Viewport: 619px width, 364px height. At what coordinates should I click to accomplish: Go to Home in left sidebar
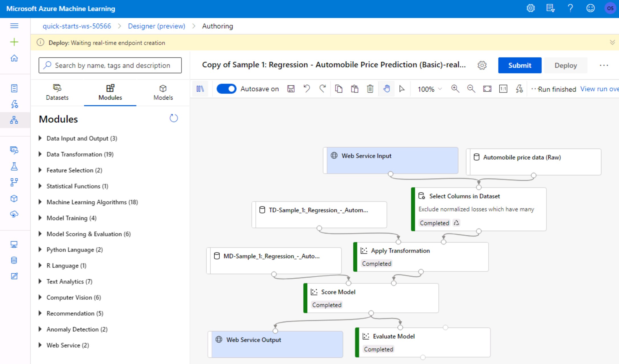point(14,58)
